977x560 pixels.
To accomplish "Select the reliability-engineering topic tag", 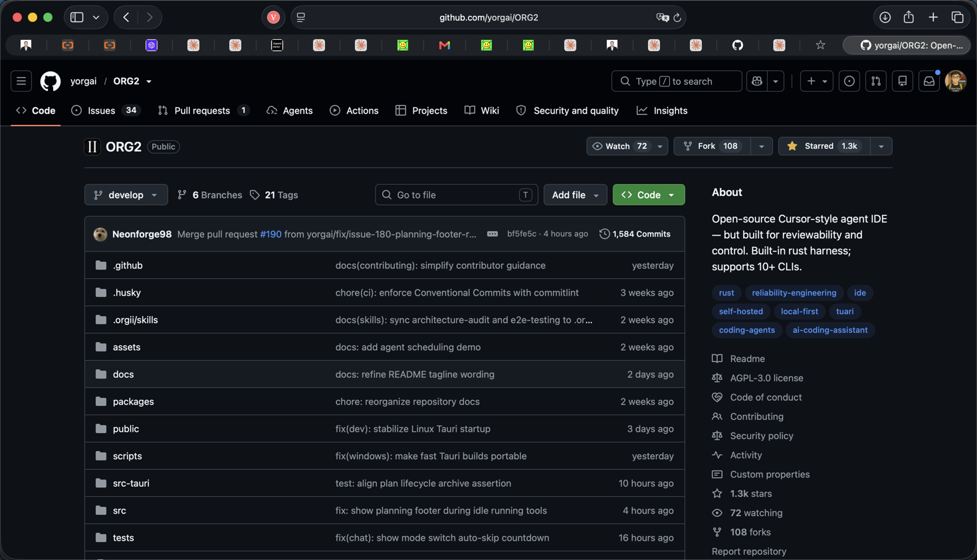I will (x=794, y=293).
